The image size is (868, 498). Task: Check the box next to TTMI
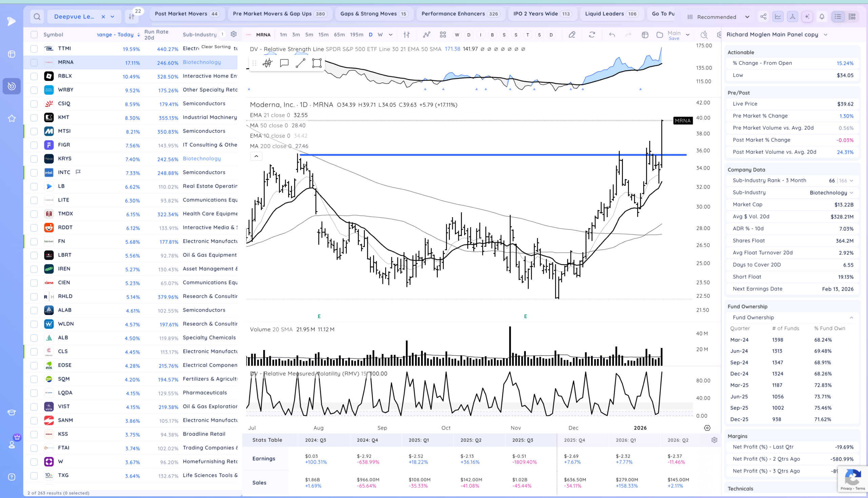coord(34,48)
